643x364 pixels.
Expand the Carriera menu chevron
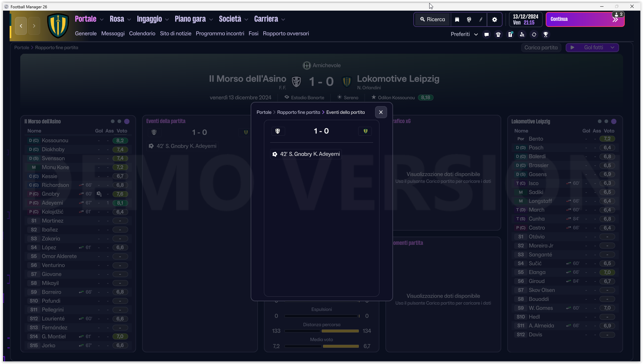point(283,20)
